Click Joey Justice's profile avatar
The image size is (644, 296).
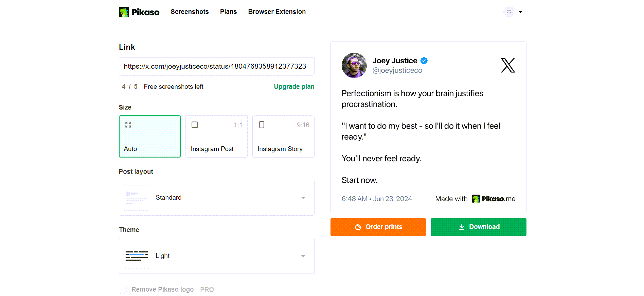pos(354,65)
